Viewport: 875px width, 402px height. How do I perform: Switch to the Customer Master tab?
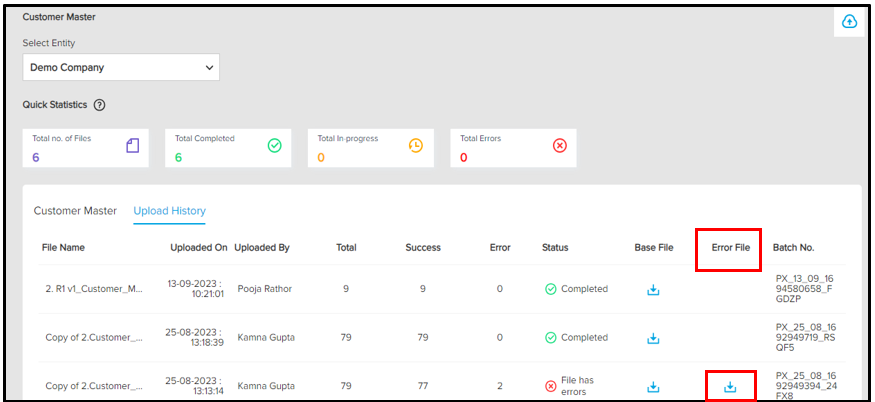[75, 211]
